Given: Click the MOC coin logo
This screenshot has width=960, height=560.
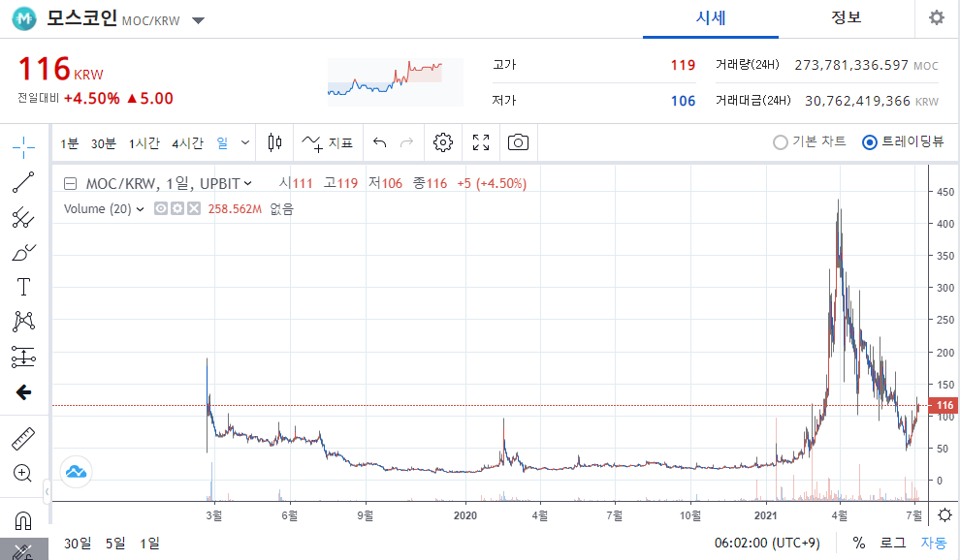Looking at the screenshot, I should pos(24,19).
